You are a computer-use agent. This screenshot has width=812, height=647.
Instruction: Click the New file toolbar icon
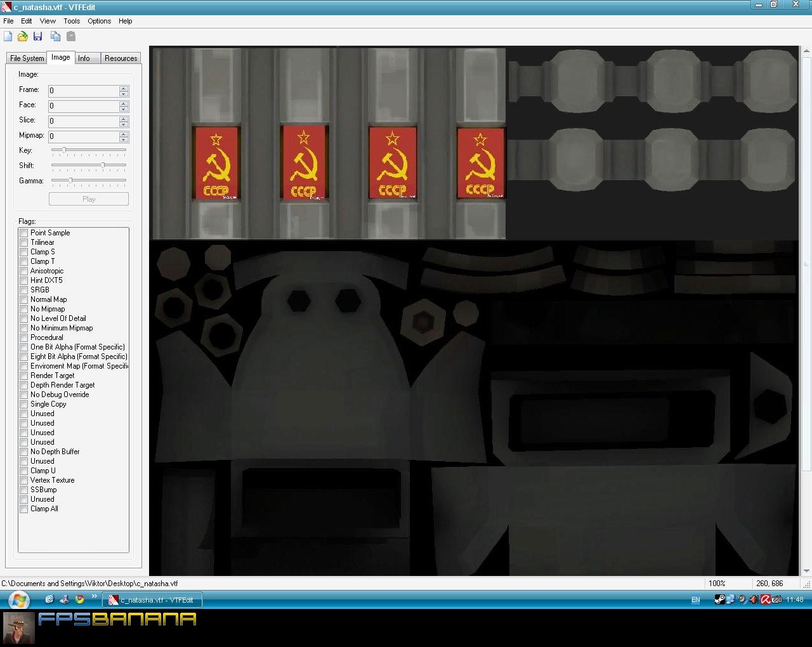pyautogui.click(x=8, y=36)
